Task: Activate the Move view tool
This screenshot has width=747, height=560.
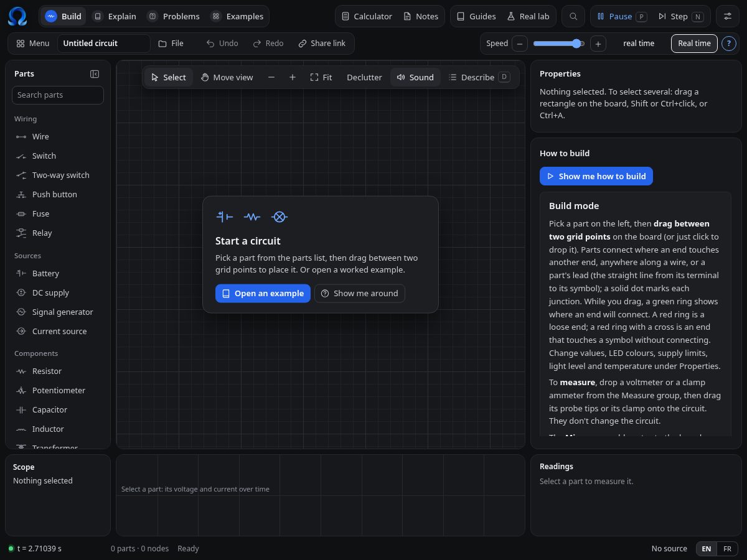Action: 227,77
